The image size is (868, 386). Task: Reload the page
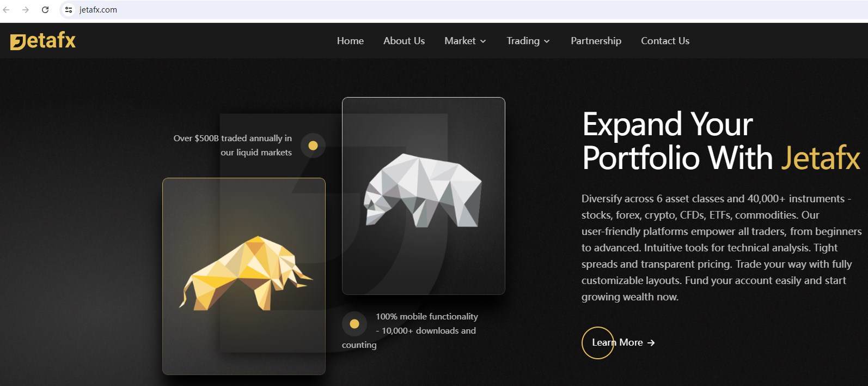tap(45, 10)
